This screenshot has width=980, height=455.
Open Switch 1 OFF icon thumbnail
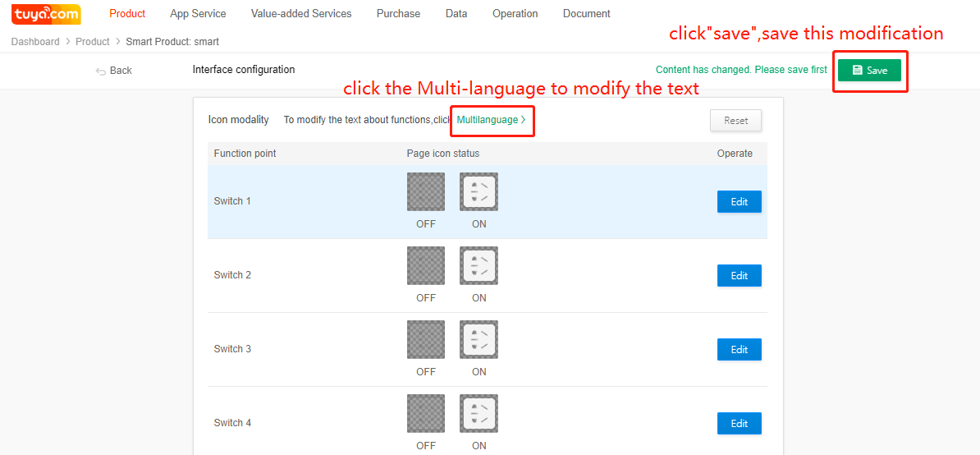pyautogui.click(x=426, y=192)
